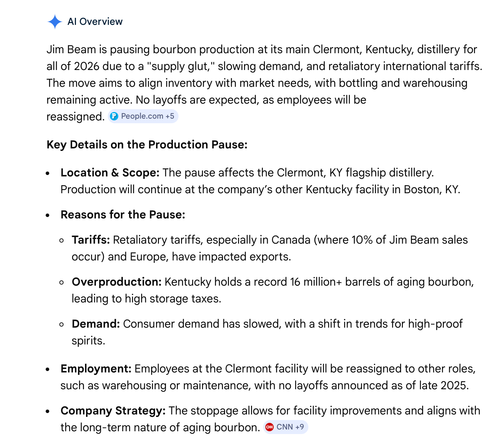Click the AI Overview sparkle icon
Image resolution: width=504 pixels, height=447 pixels.
tap(55, 22)
